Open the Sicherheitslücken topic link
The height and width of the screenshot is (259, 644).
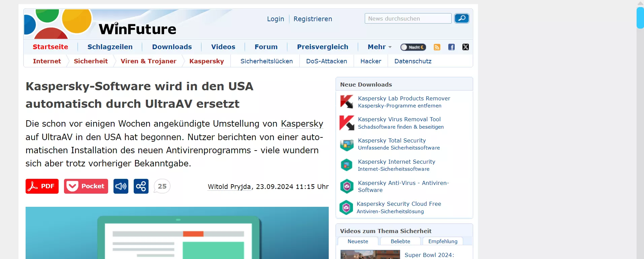tap(266, 61)
